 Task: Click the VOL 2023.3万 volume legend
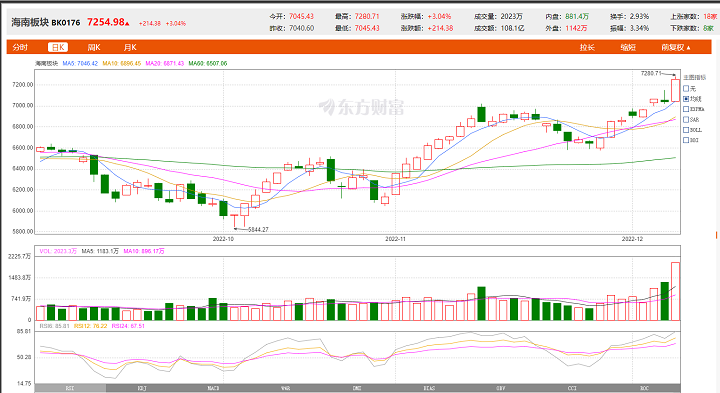point(58,251)
